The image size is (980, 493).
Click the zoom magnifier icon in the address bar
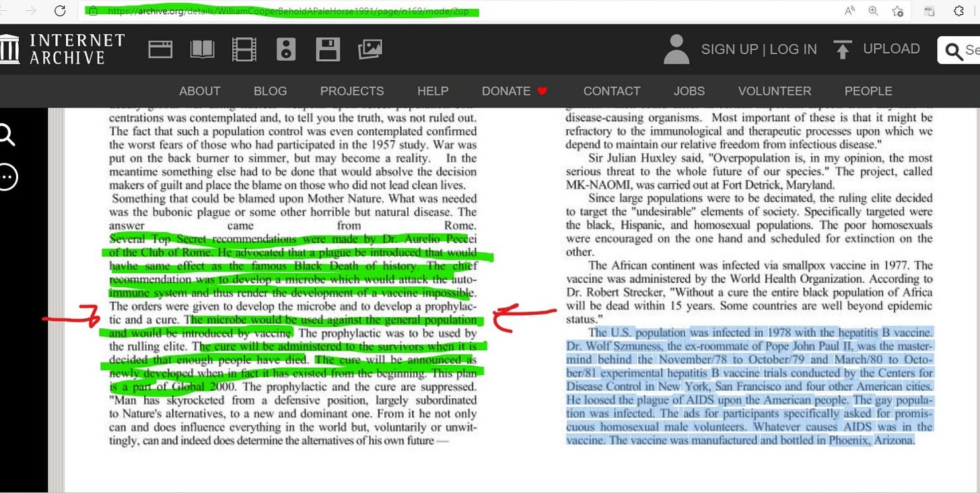873,11
